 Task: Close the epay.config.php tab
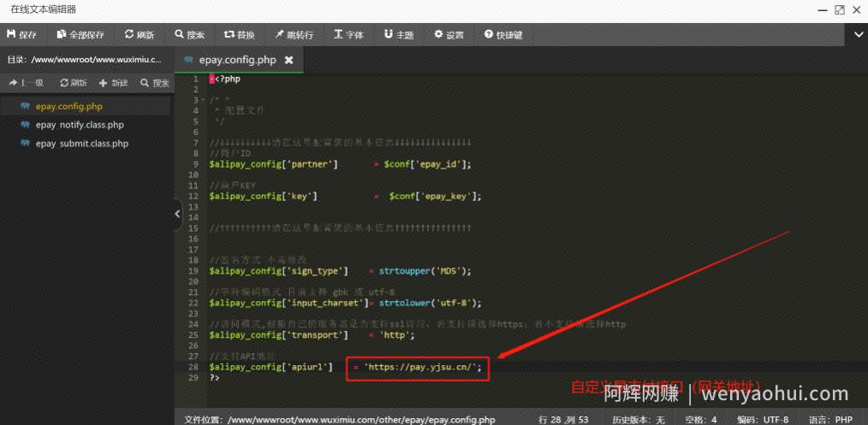(x=288, y=60)
